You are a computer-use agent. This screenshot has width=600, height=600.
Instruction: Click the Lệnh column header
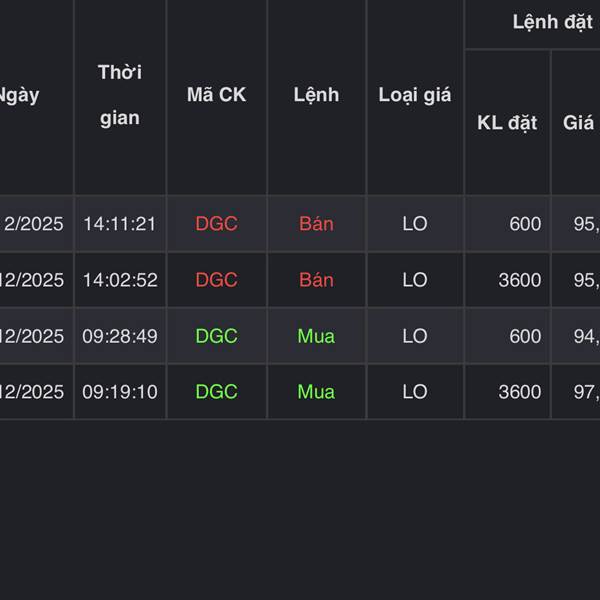point(316,95)
